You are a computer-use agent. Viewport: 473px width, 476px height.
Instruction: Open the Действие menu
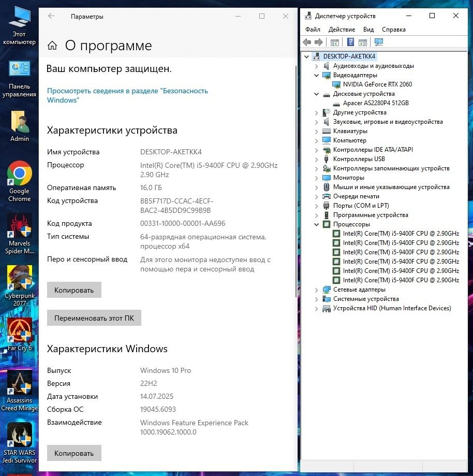[342, 30]
